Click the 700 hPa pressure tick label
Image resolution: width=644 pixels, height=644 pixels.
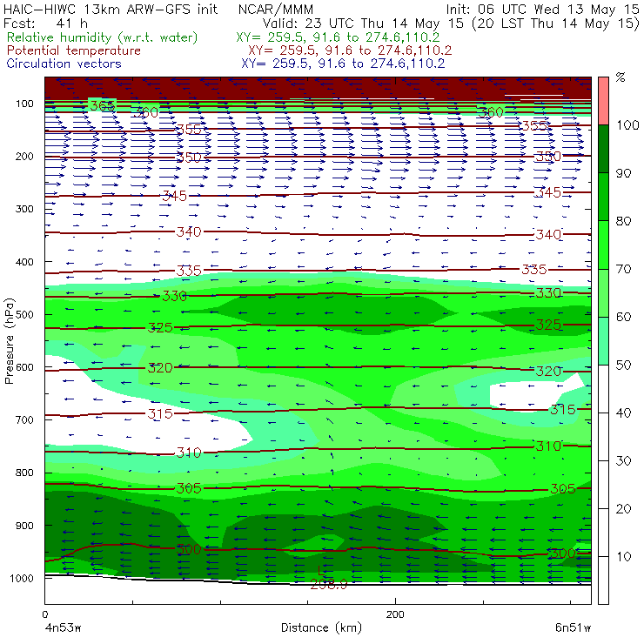tap(24, 419)
